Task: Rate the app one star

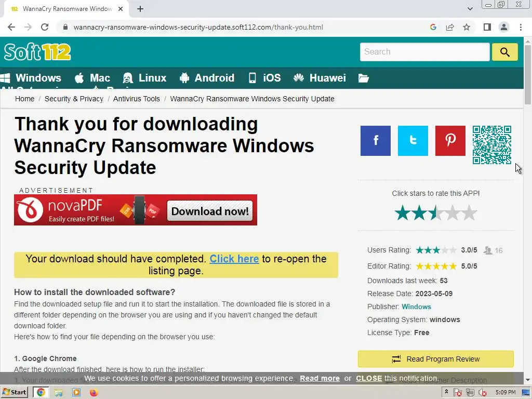Action: click(x=403, y=212)
